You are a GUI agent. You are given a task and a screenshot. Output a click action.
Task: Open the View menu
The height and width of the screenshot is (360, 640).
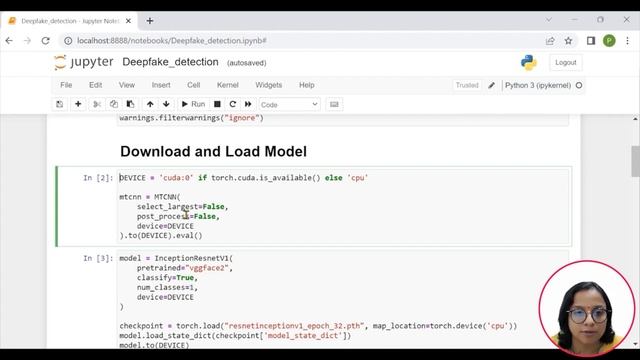pos(127,85)
